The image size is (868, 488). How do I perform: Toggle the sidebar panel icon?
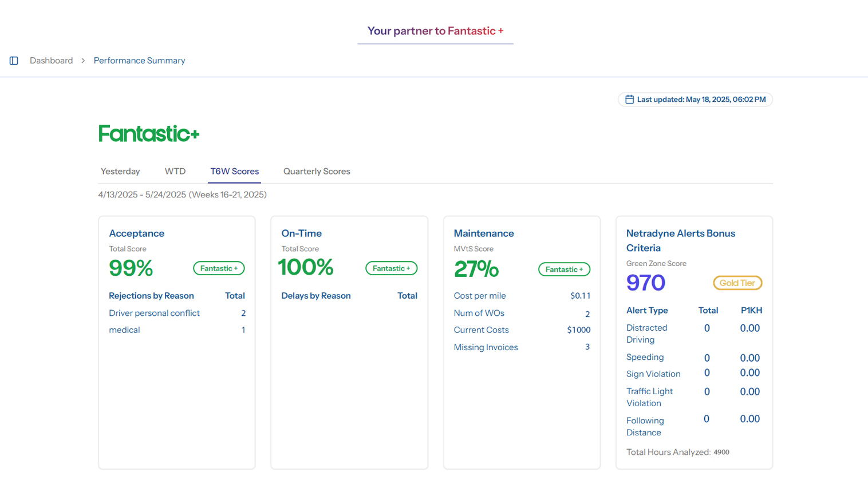pos(14,61)
